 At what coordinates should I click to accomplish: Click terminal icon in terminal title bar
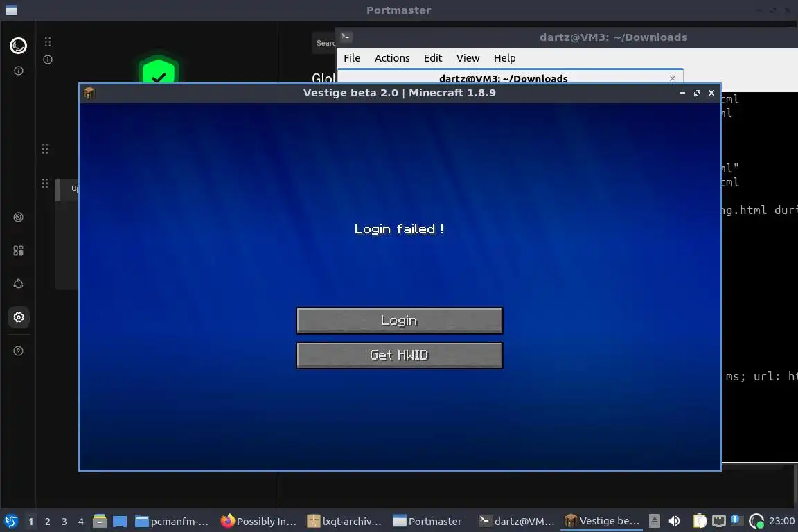click(346, 37)
